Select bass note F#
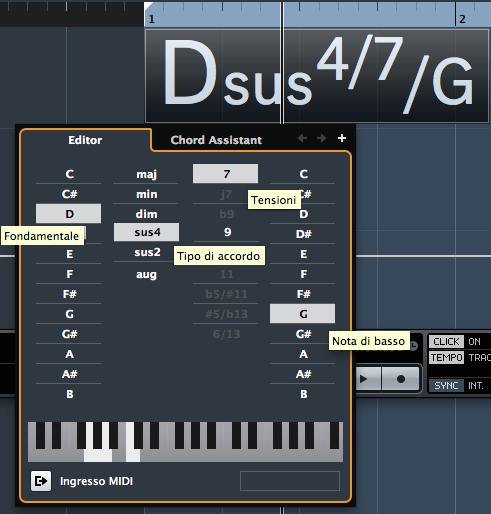The height and width of the screenshot is (514, 491). pyautogui.click(x=303, y=294)
